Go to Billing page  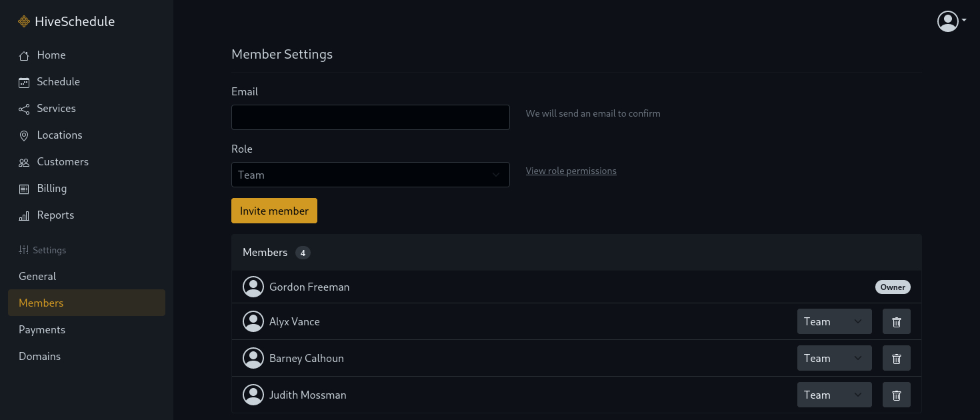[87, 189]
